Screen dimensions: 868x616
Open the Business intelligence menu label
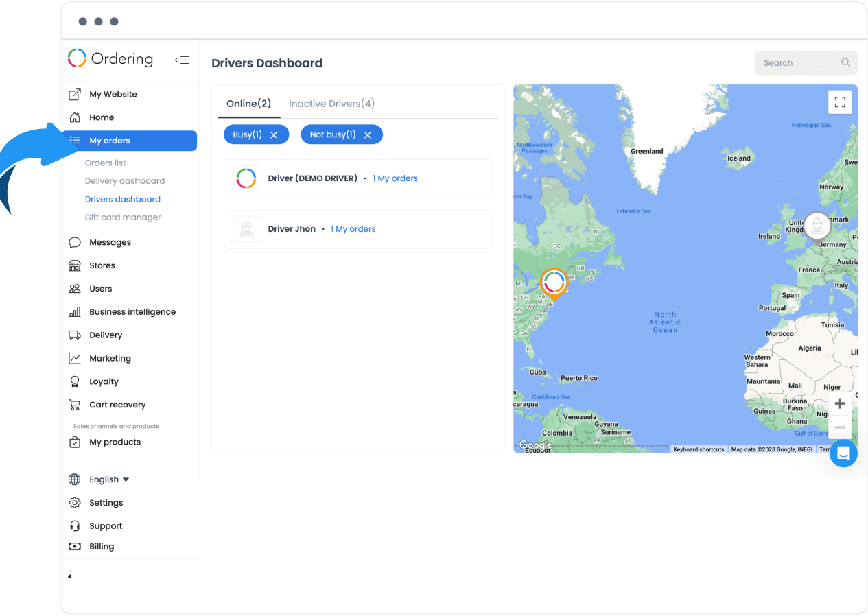tap(132, 312)
